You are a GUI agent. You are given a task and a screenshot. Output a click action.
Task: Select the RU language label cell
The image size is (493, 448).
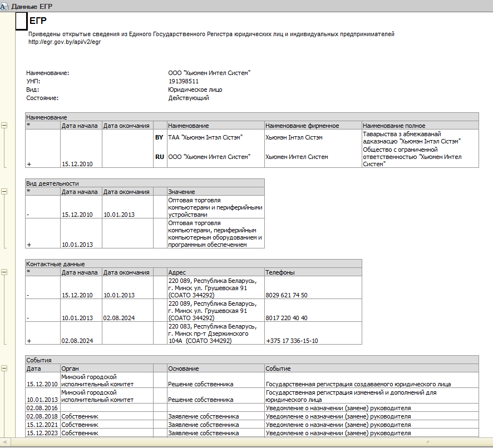tap(159, 157)
